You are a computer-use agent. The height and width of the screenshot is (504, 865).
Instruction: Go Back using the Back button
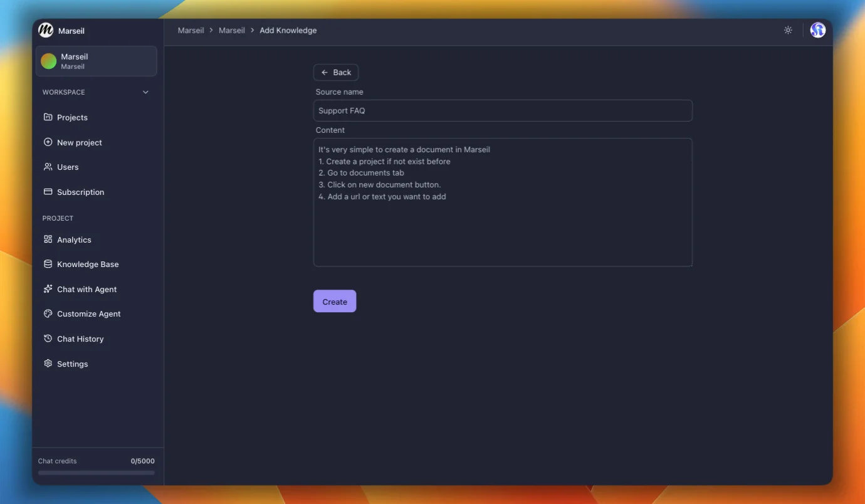click(336, 72)
